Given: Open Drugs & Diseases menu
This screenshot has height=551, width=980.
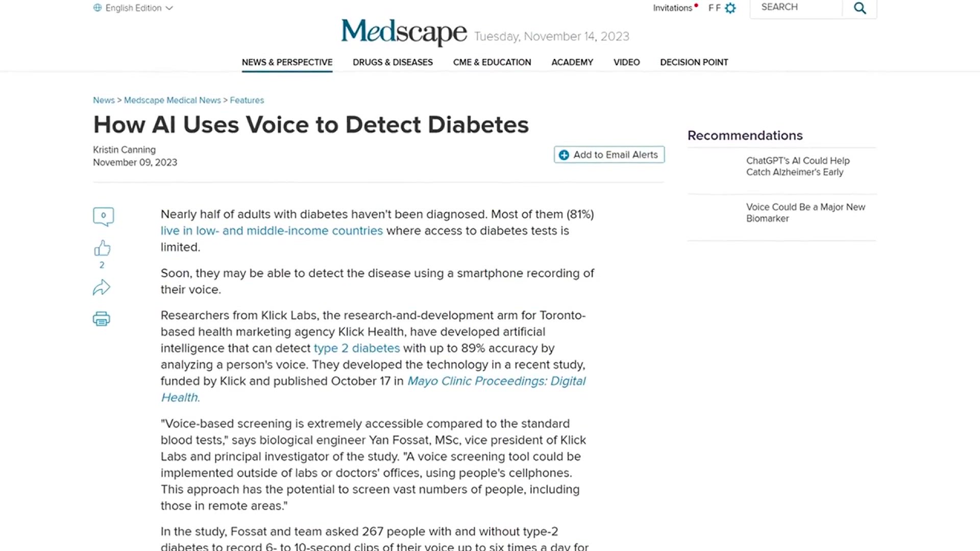Looking at the screenshot, I should [393, 62].
